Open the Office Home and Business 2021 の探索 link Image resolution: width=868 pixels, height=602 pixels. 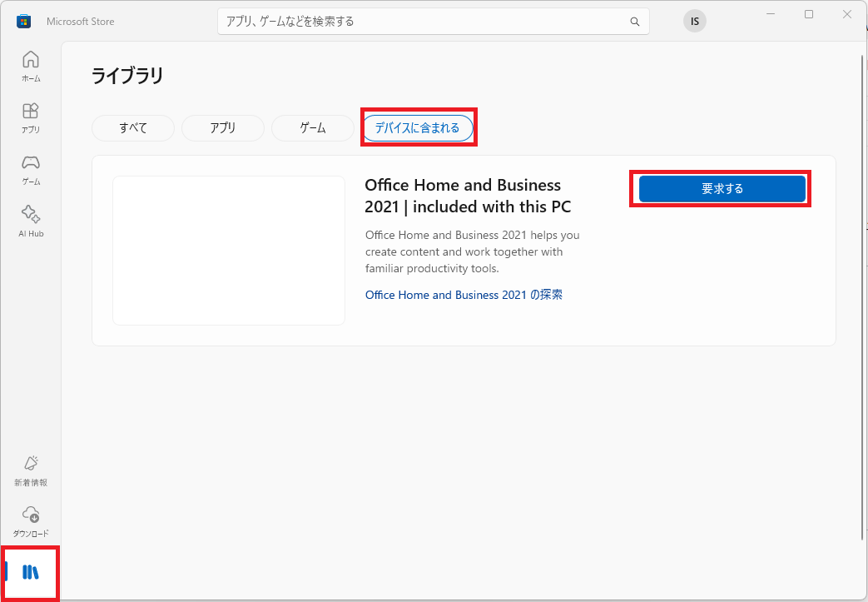(x=464, y=296)
